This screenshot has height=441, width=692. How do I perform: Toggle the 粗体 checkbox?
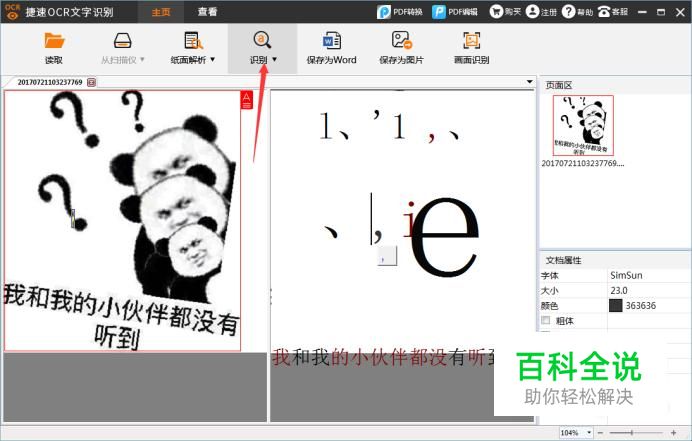[x=546, y=320]
